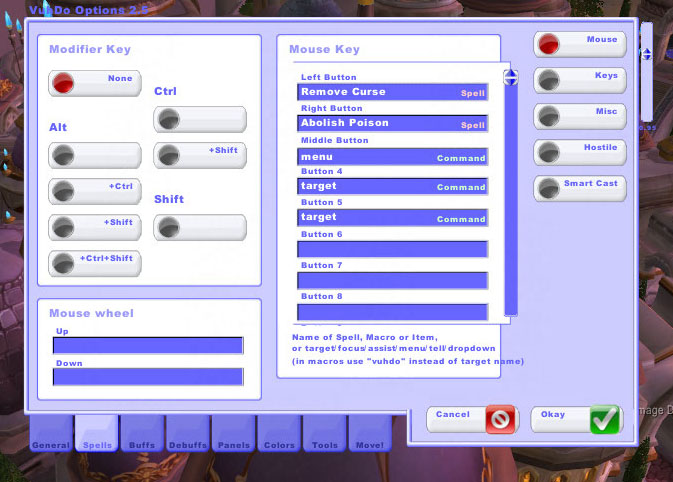This screenshot has height=482, width=673.
Task: Click the Left Button Remove Curse field
Action: [x=392, y=92]
